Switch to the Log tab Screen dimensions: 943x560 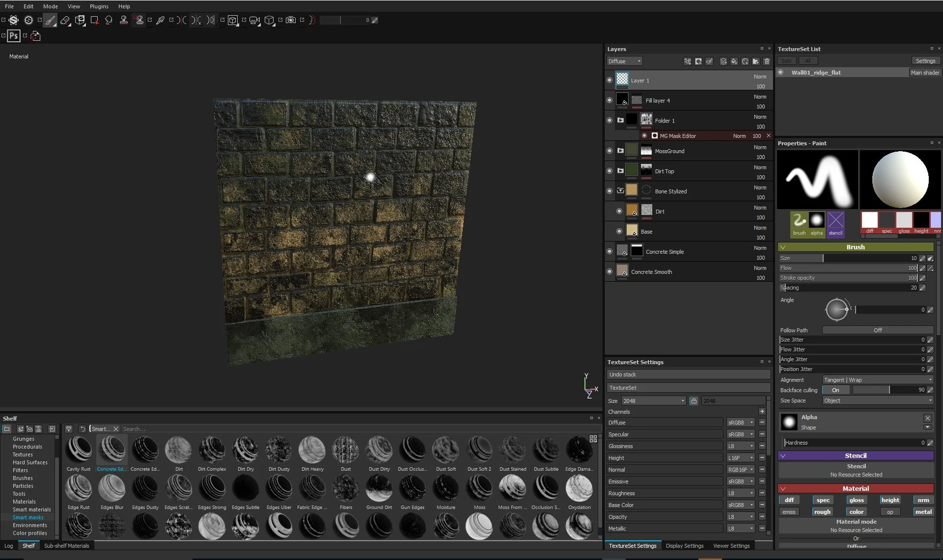(x=9, y=546)
